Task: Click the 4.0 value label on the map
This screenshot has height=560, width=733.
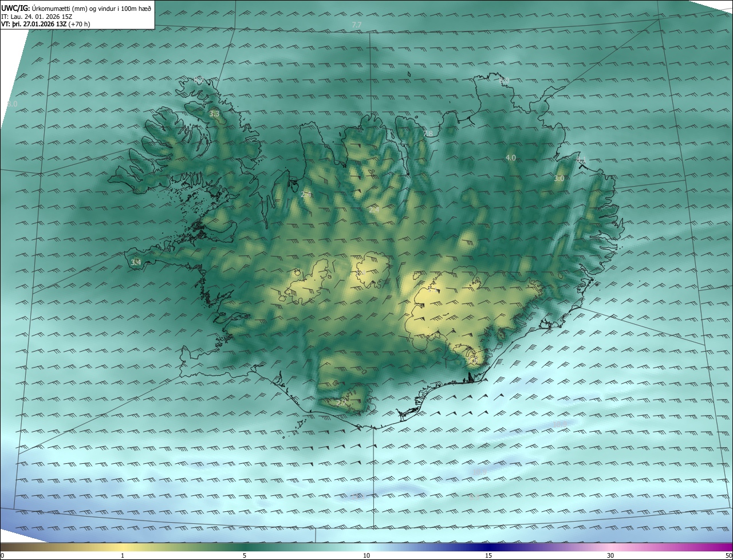Action: pyautogui.click(x=511, y=157)
